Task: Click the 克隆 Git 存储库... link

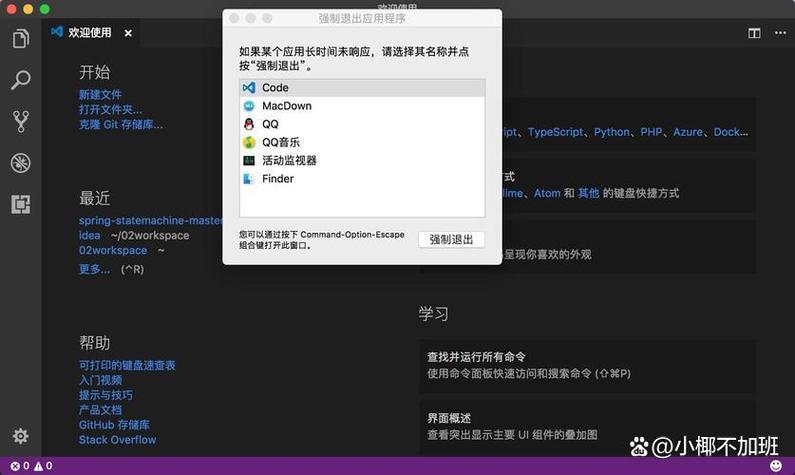Action: tap(121, 125)
